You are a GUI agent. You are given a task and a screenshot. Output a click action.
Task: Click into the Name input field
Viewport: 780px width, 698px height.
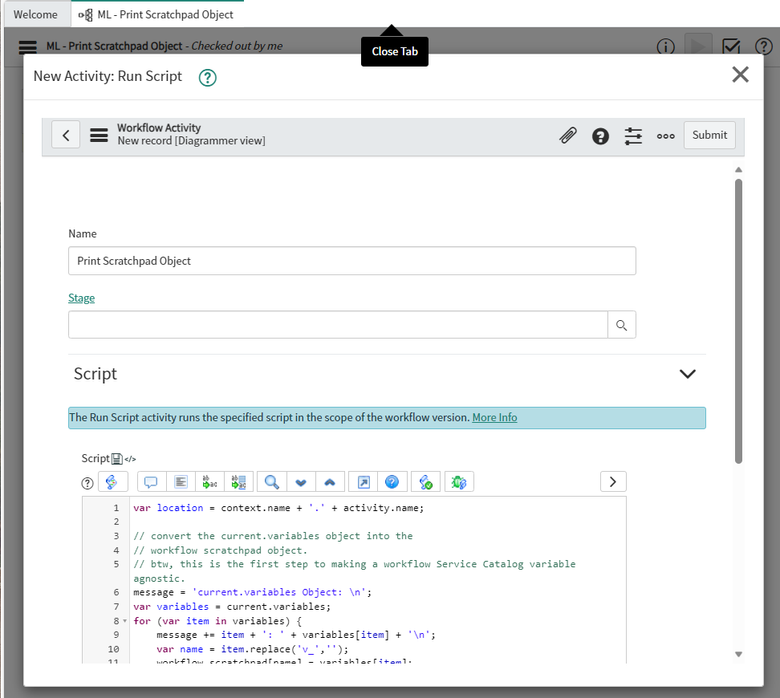[x=352, y=261]
